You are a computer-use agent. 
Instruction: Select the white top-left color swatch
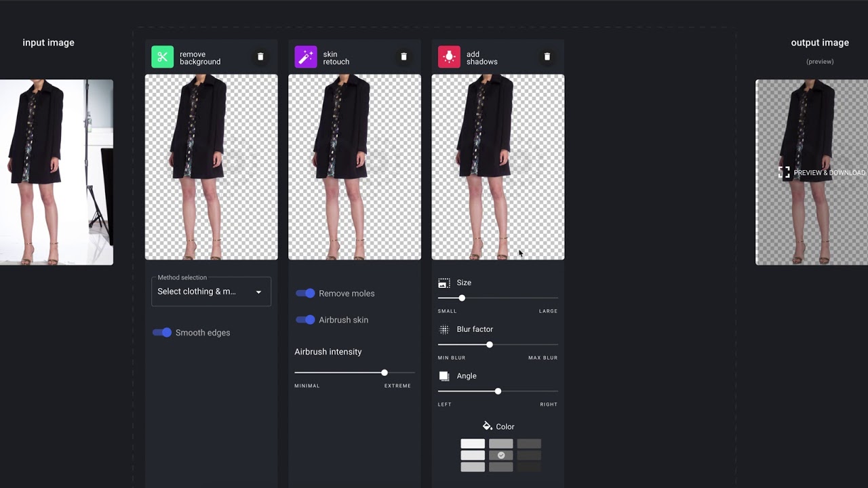(473, 444)
